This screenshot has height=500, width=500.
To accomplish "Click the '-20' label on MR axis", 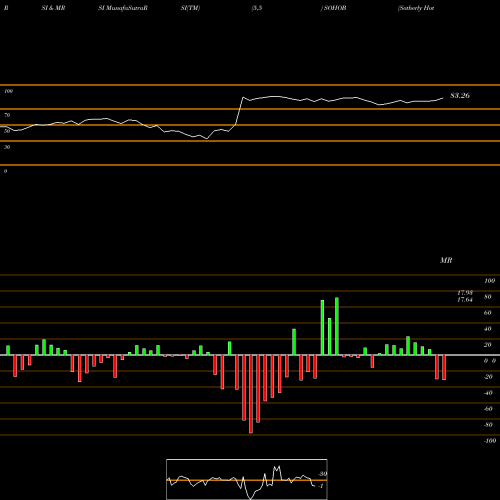I will [x=488, y=377].
